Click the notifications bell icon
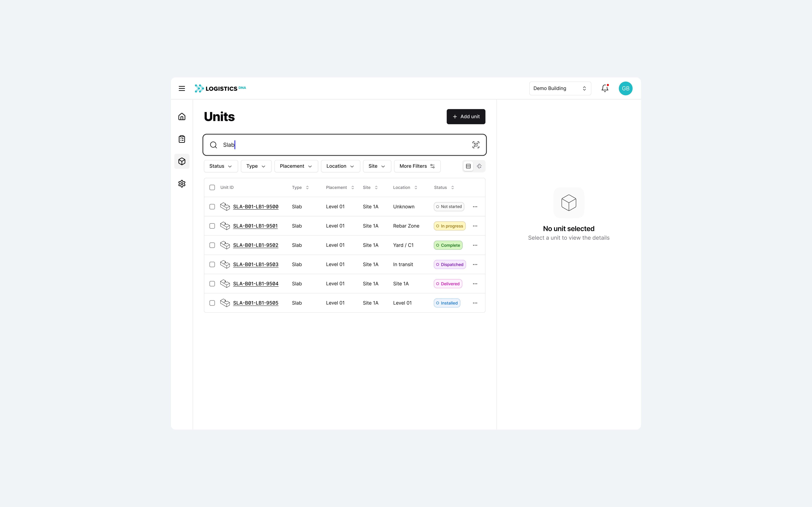This screenshot has width=812, height=507. pyautogui.click(x=605, y=89)
